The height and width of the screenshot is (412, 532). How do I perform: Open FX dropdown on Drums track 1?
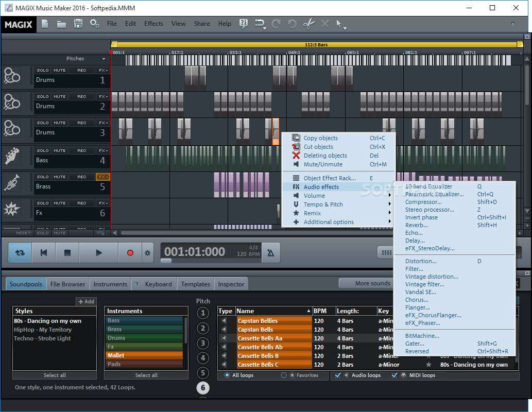pos(103,70)
